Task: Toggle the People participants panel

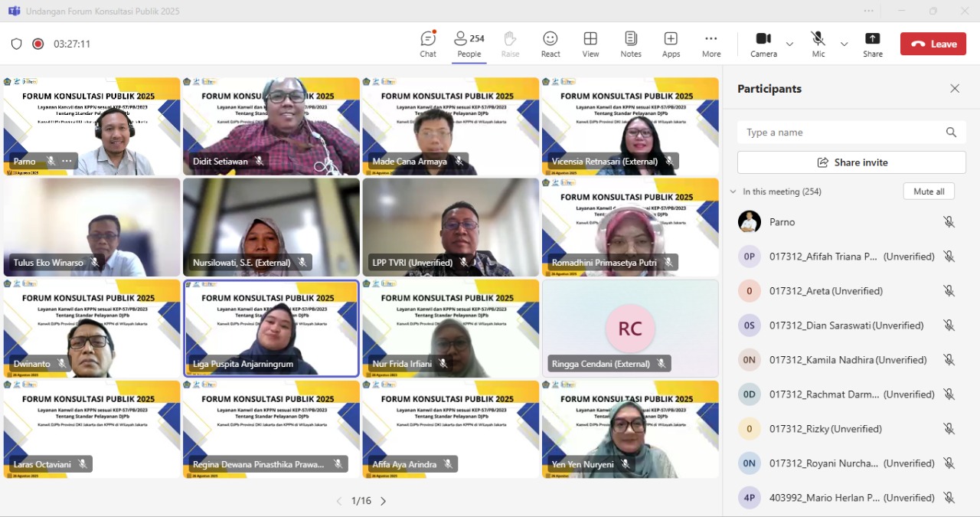Action: point(469,44)
